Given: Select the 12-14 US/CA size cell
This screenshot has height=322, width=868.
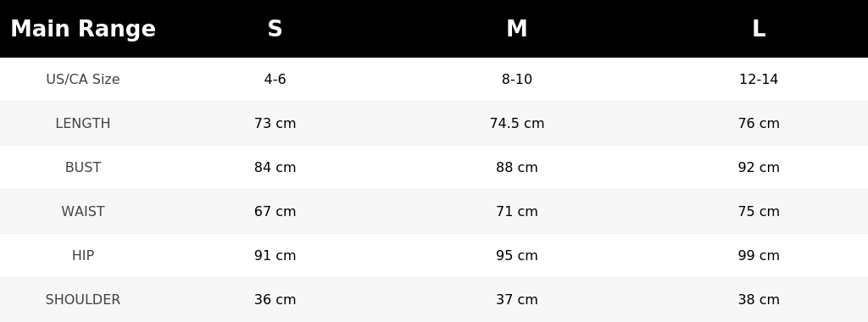Looking at the screenshot, I should [759, 79].
